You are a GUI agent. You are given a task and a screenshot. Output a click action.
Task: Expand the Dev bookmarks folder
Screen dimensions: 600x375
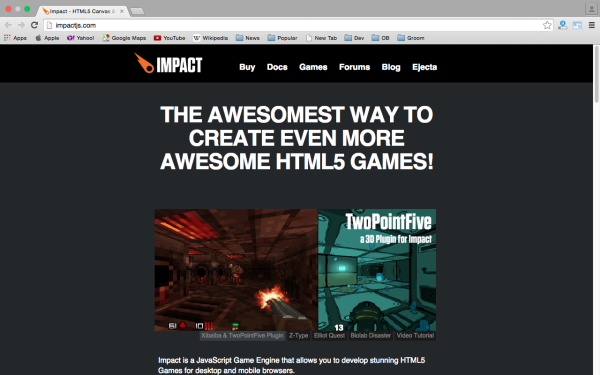point(354,38)
